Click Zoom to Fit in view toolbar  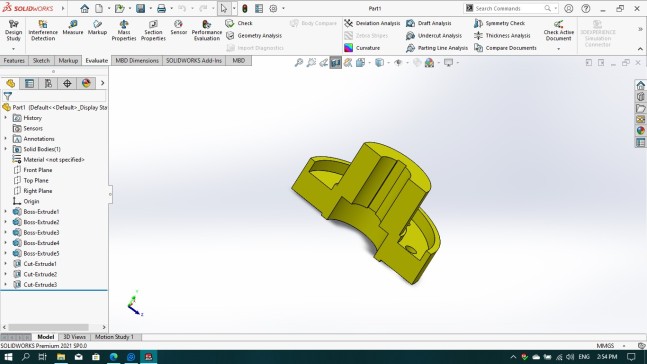point(299,63)
